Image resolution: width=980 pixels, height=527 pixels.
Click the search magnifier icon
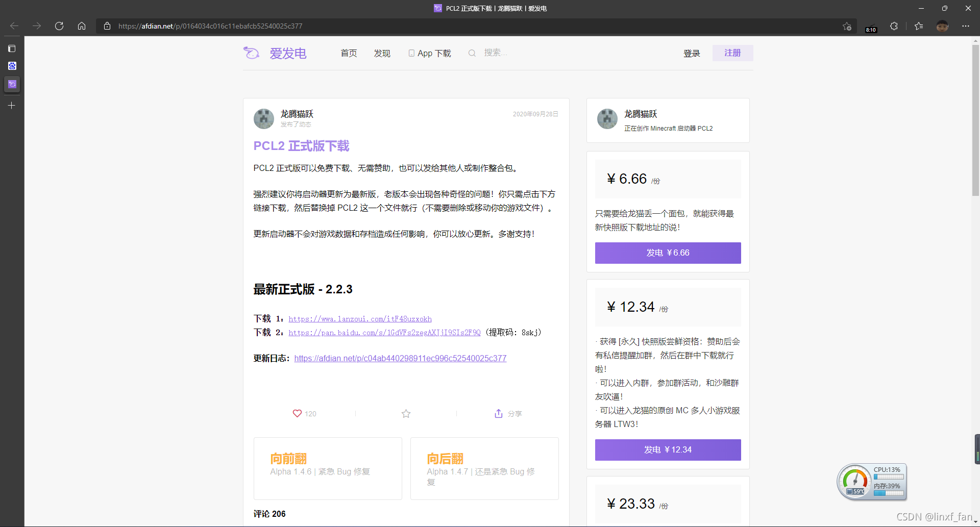coord(472,53)
